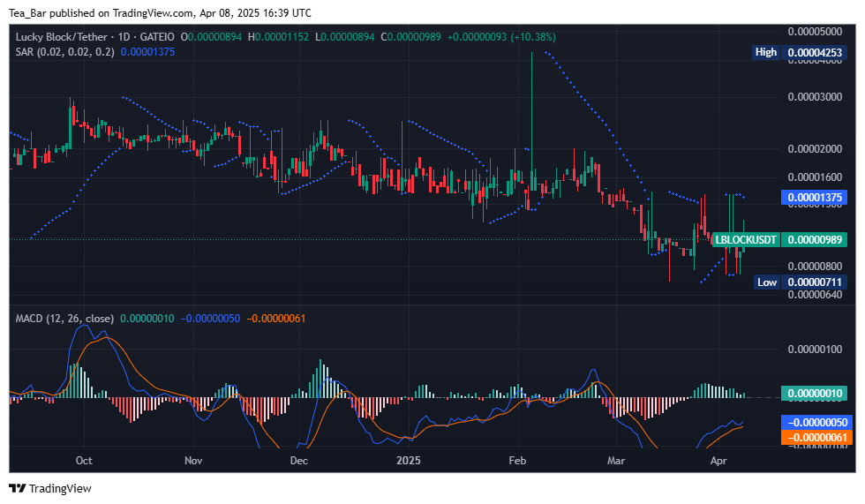Click the Feb label on the time axis

(x=517, y=461)
